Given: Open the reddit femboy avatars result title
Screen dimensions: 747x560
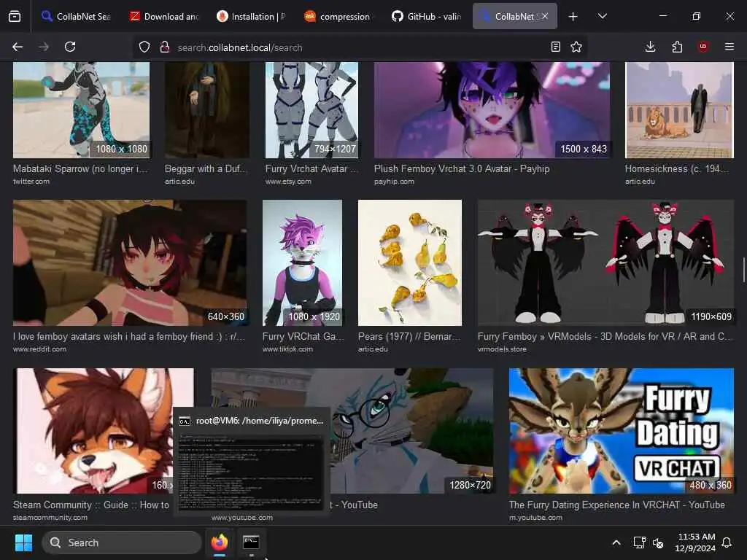Looking at the screenshot, I should 129,336.
